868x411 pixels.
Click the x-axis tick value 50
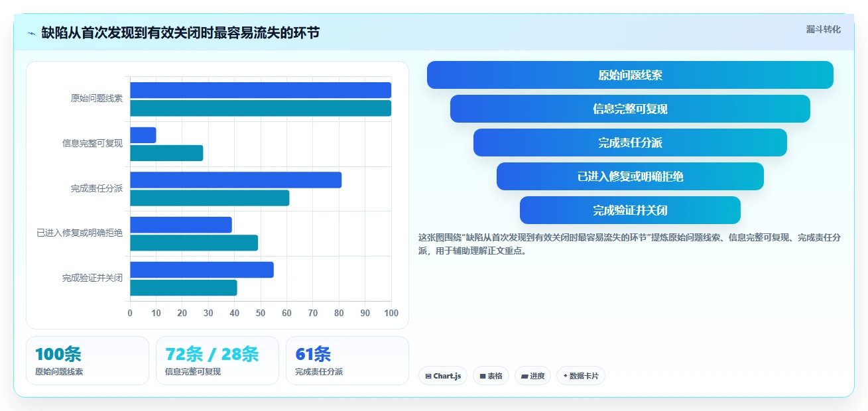click(261, 313)
